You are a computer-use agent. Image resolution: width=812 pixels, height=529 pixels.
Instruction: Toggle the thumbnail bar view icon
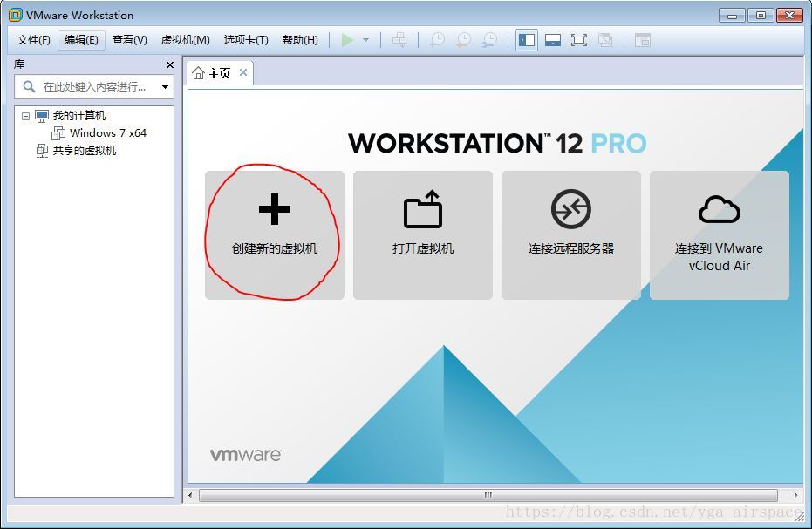[x=553, y=40]
